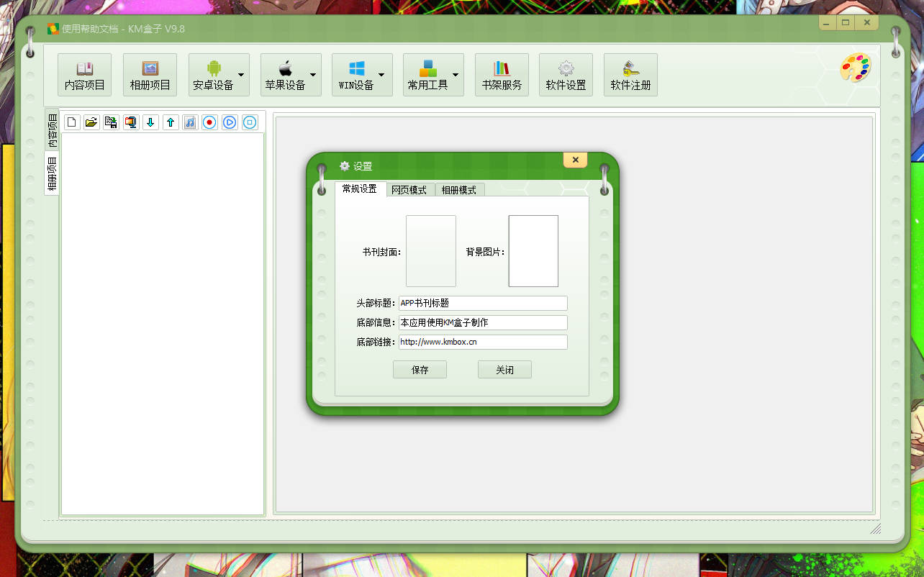Click the red record button
Screen dimensions: 924x577
coord(209,122)
